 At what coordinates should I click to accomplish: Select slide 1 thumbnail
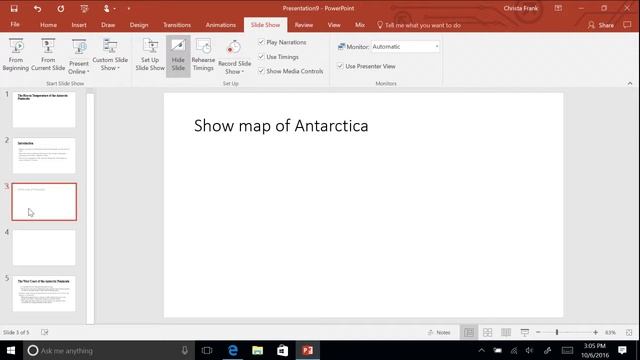click(x=44, y=109)
